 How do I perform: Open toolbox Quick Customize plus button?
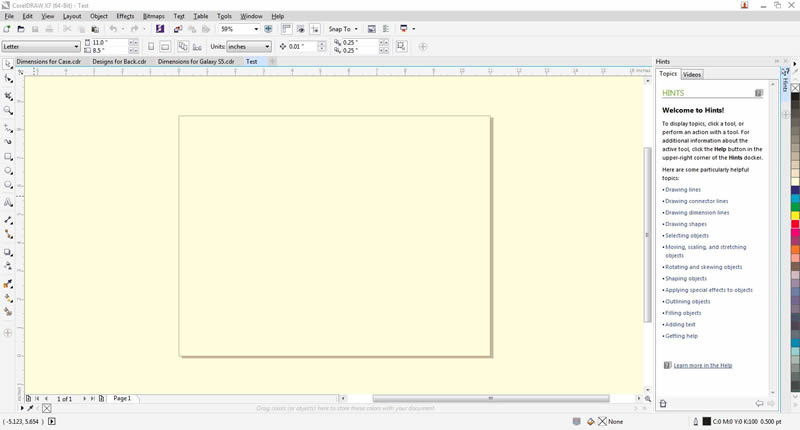(x=8, y=333)
